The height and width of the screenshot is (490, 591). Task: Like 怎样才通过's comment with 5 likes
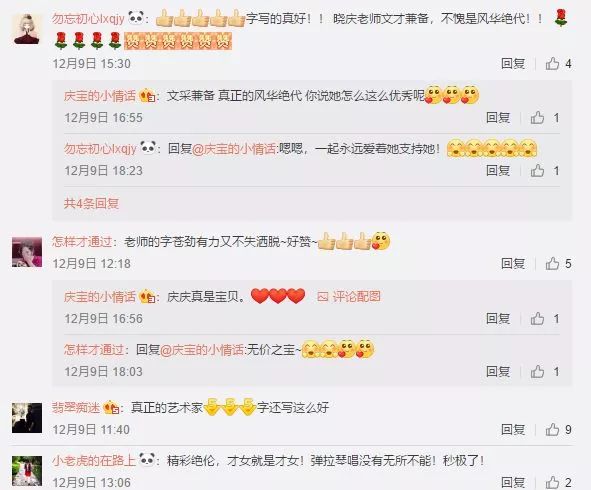tap(552, 263)
